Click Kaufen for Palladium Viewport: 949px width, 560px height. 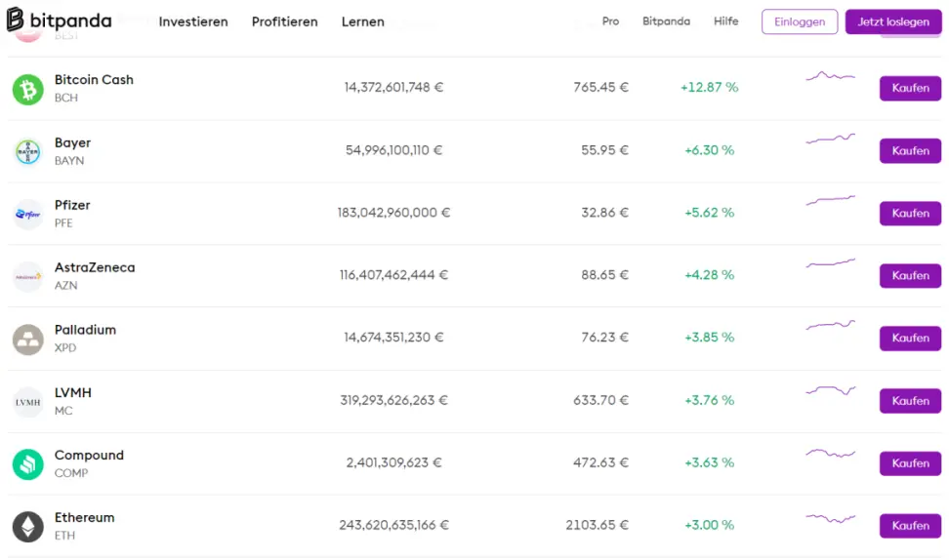click(x=910, y=339)
